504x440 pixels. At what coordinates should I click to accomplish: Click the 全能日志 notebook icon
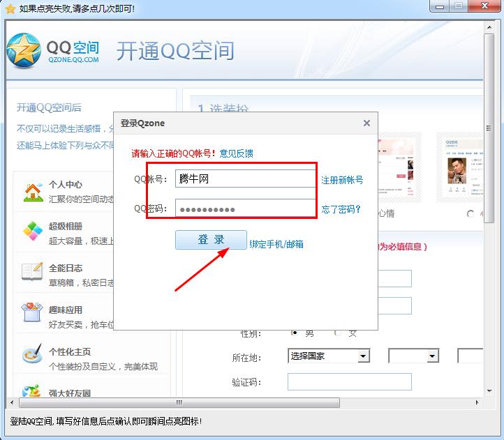tap(33, 271)
